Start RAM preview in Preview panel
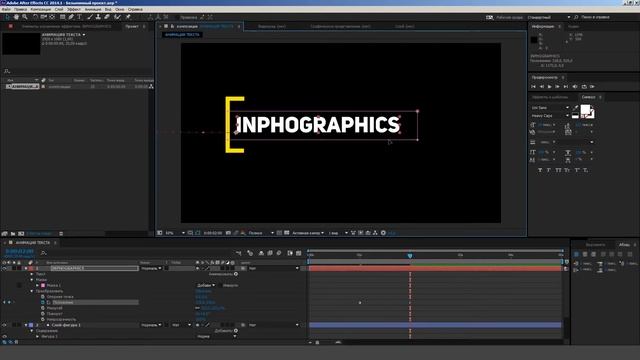This screenshot has height=360, width=640. coord(592,87)
